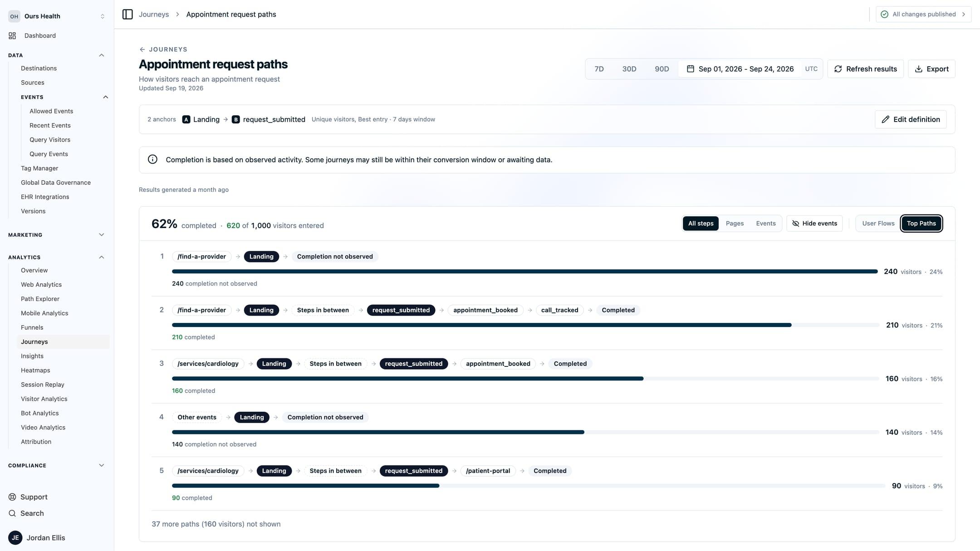Select the 90D range tab
This screenshot has width=980, height=551.
pos(661,69)
